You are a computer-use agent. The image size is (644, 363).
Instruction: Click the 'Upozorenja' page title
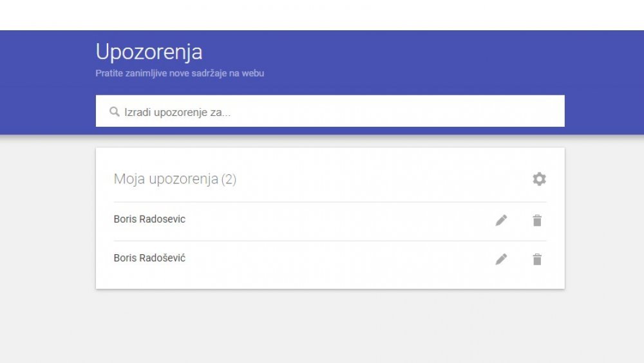149,52
